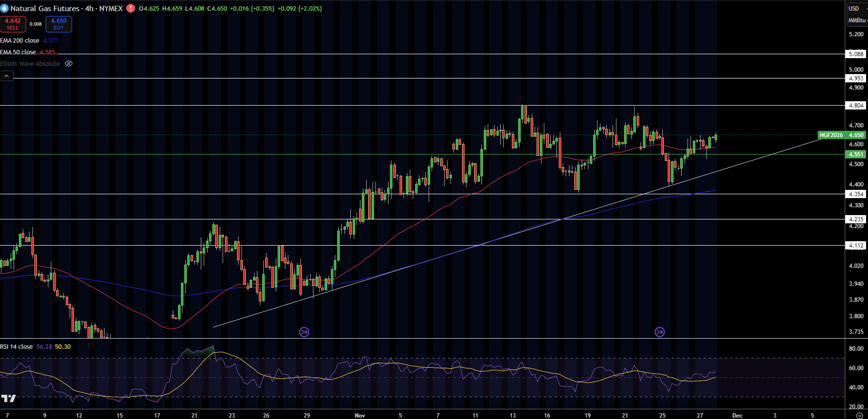
Task: Click the RSI value 56.28 in legend
Action: pos(44,346)
